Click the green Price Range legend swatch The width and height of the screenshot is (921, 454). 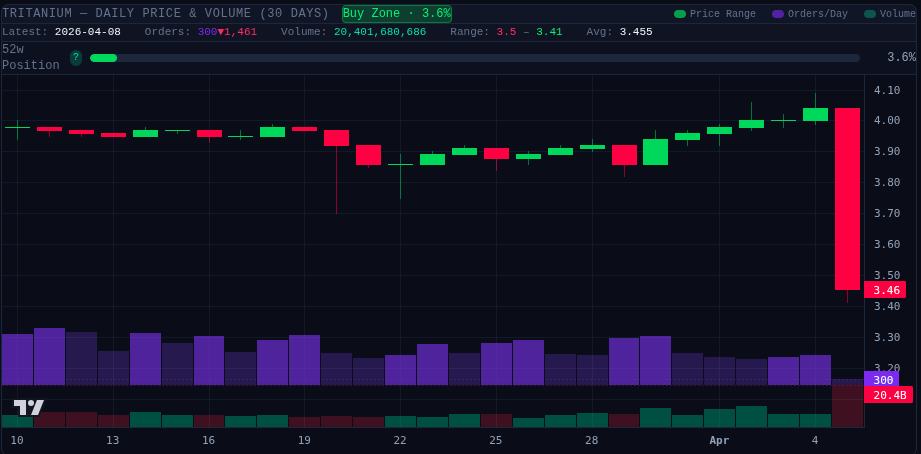tap(680, 14)
